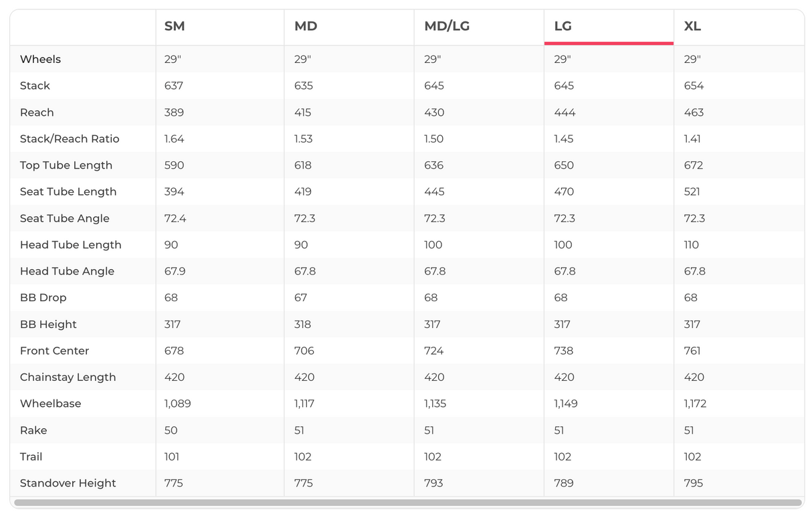Click the highlighted LG size header
Image resolution: width=812 pixels, height=514 pixels.
click(x=563, y=27)
